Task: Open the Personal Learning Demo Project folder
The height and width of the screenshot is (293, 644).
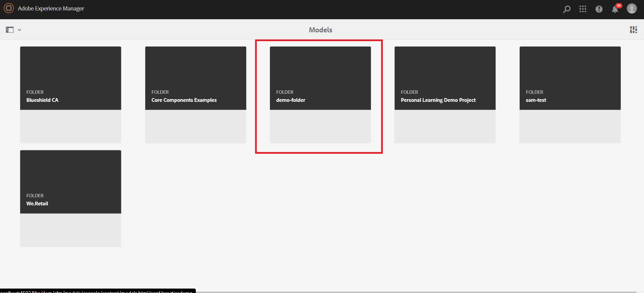Action: click(445, 95)
